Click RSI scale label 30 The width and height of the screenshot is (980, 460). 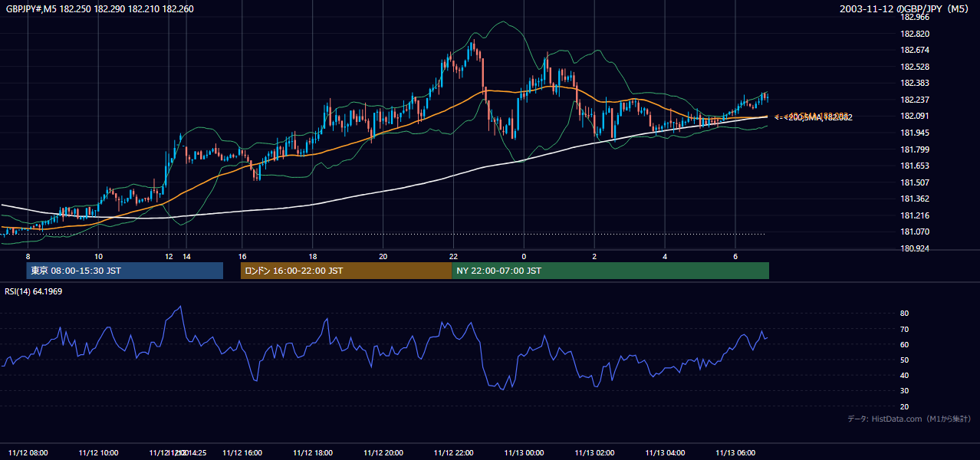pos(905,391)
